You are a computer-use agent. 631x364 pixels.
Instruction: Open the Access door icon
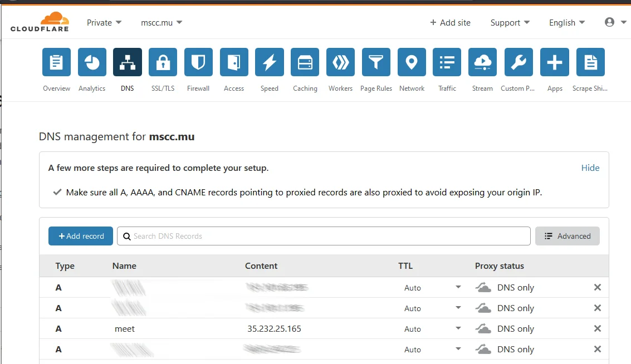pos(234,62)
